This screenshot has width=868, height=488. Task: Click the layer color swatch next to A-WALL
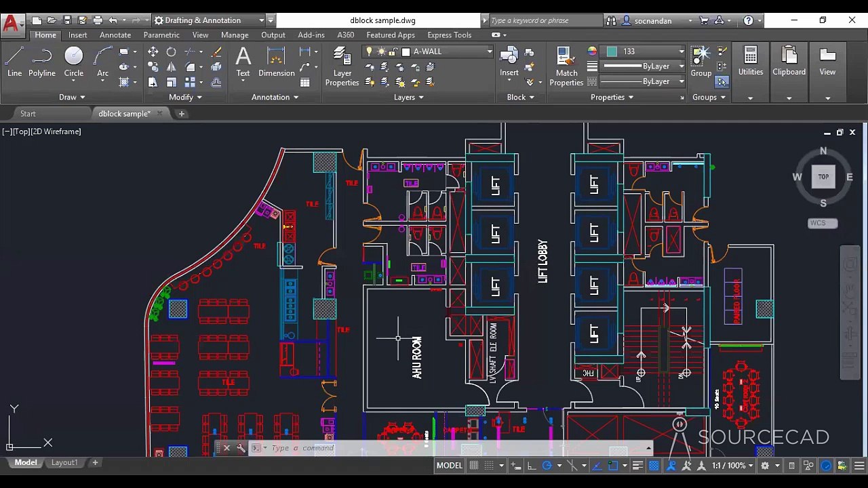point(406,52)
